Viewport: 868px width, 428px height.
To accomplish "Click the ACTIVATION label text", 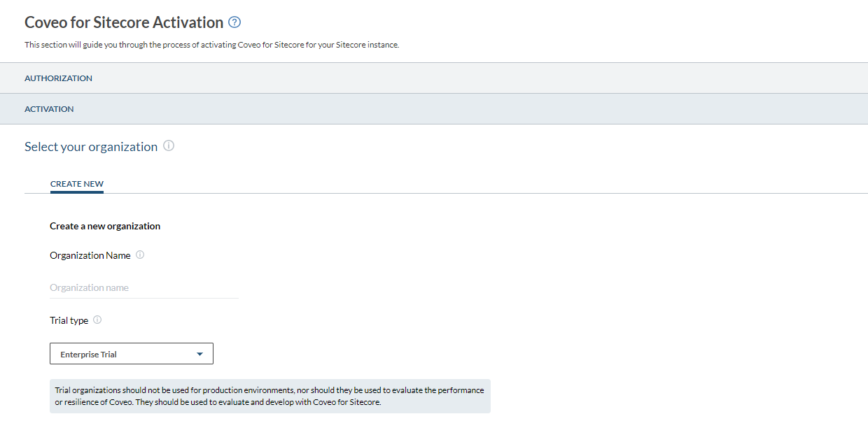I will [49, 109].
